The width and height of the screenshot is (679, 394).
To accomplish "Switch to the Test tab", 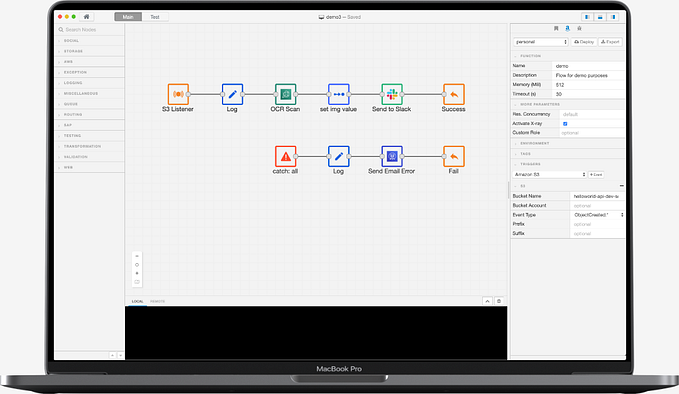I will (x=155, y=17).
